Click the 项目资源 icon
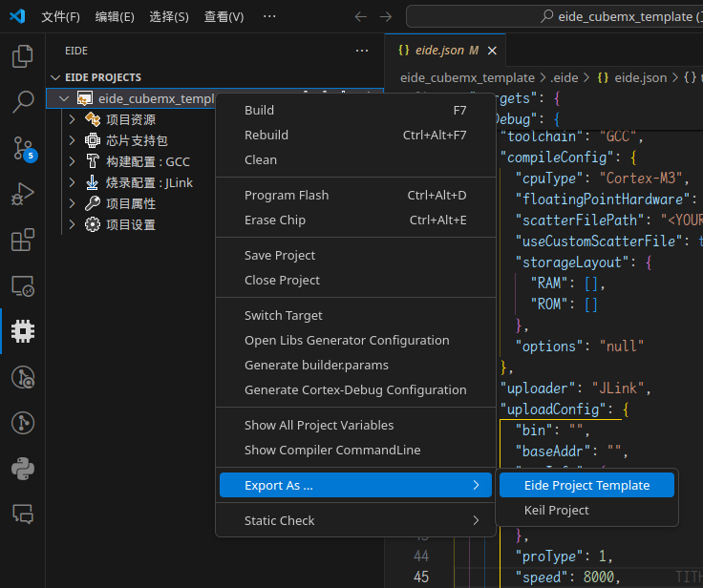 click(93, 119)
